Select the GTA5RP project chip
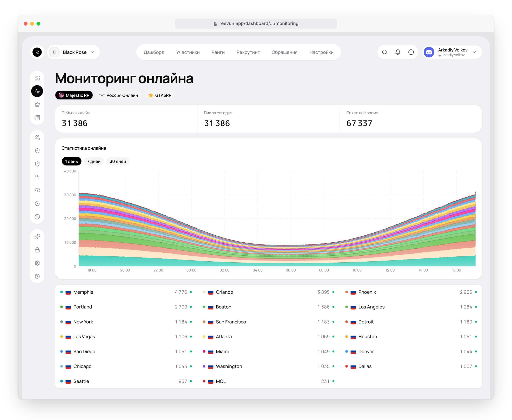Image resolution: width=512 pixels, height=420 pixels. coord(160,95)
